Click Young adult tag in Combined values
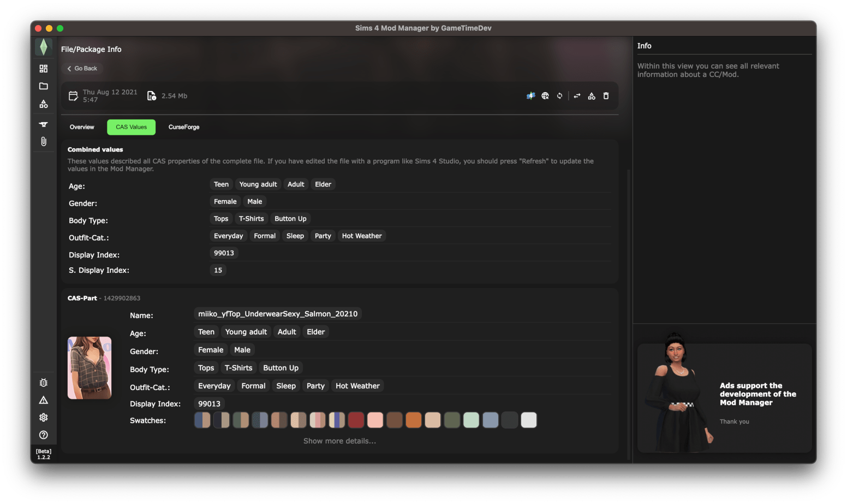Screen dimensions: 847x504 (258, 184)
